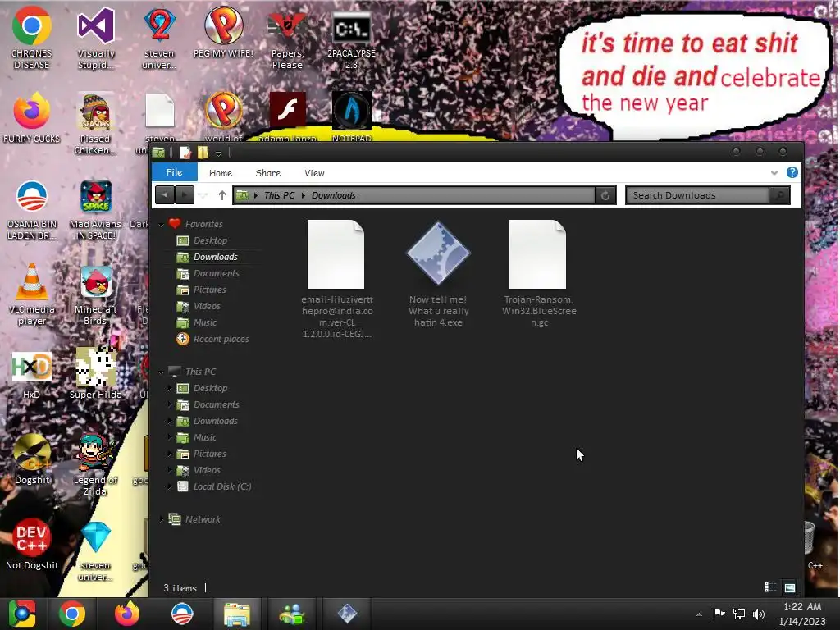The width and height of the screenshot is (840, 630).
Task: Open Mad Avians IN SPACE! icon
Action: (x=95, y=209)
